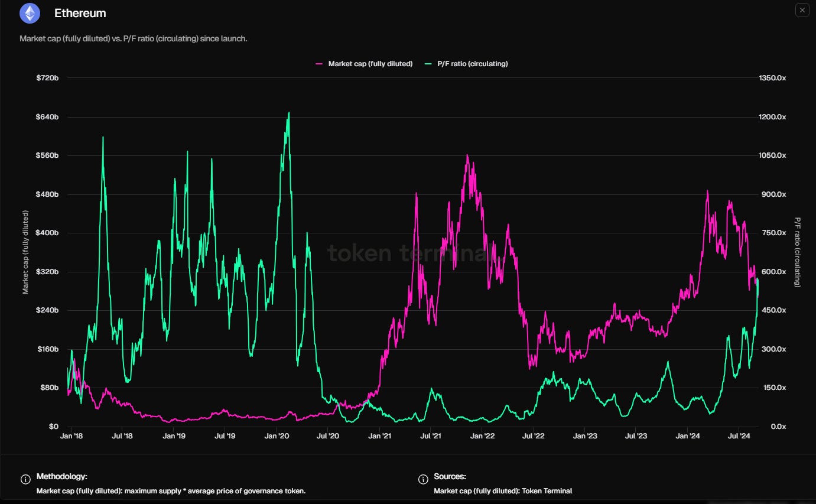Click the Methodology info icon
Screen dimensions: 816x504
25,479
